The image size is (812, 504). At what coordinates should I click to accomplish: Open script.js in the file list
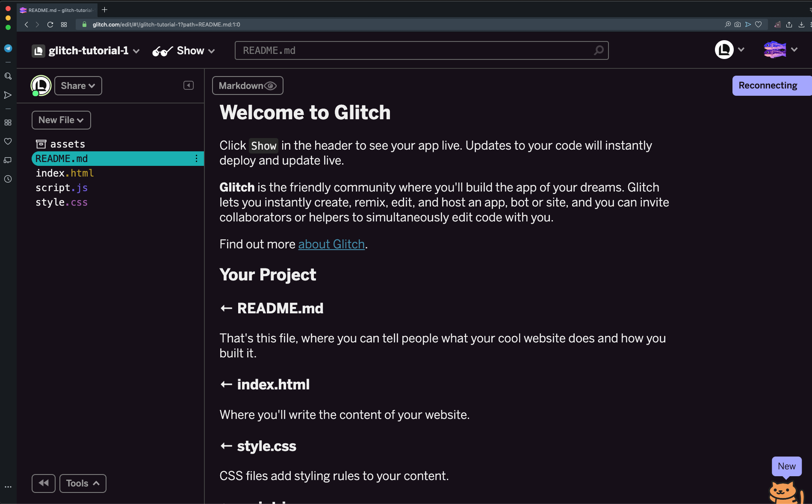click(x=62, y=188)
